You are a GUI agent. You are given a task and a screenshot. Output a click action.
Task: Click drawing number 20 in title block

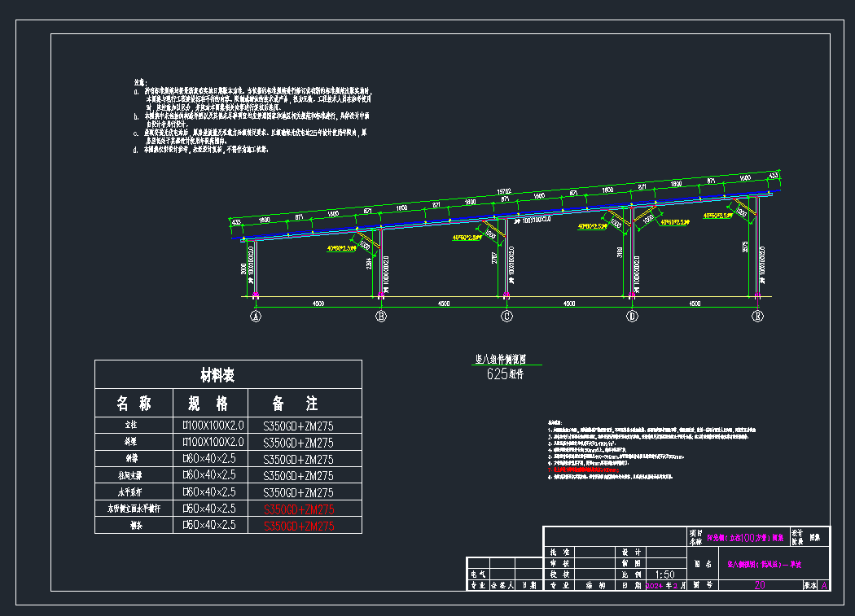tap(760, 584)
